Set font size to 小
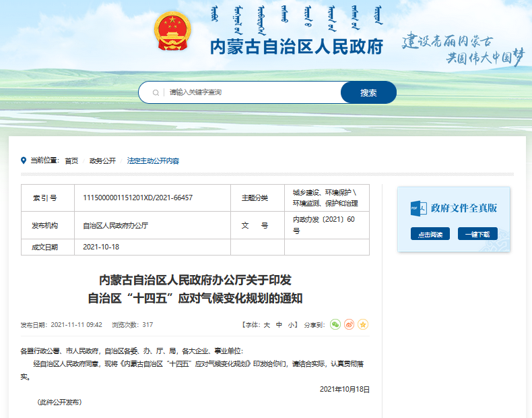The image size is (532, 418). click(291, 325)
